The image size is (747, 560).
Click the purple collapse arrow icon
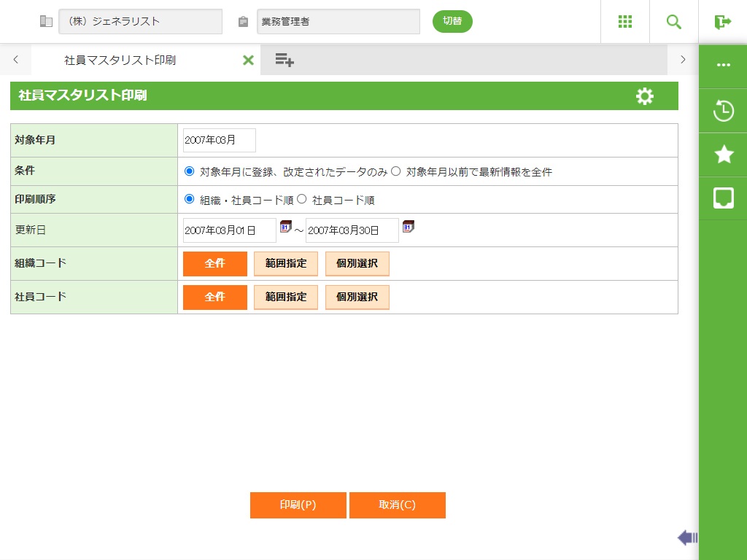687,537
